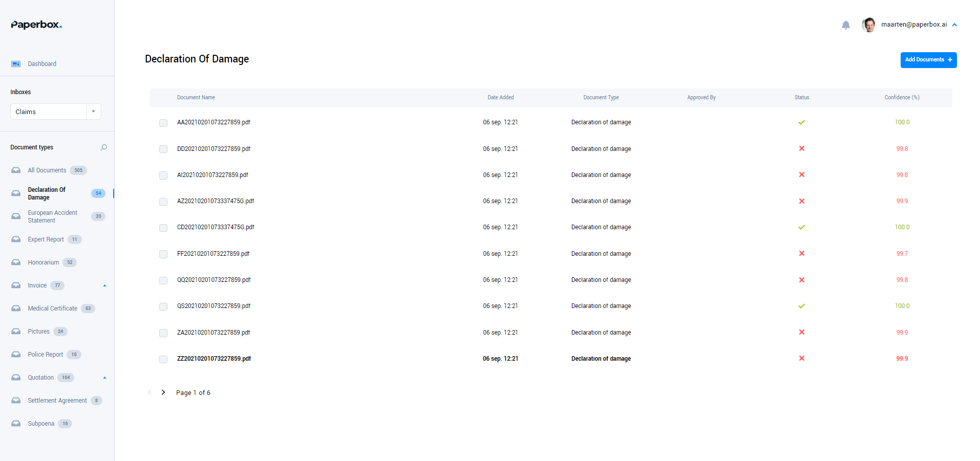Image resolution: width=980 pixels, height=461 pixels.
Task: Click the Status column header
Action: click(x=802, y=97)
